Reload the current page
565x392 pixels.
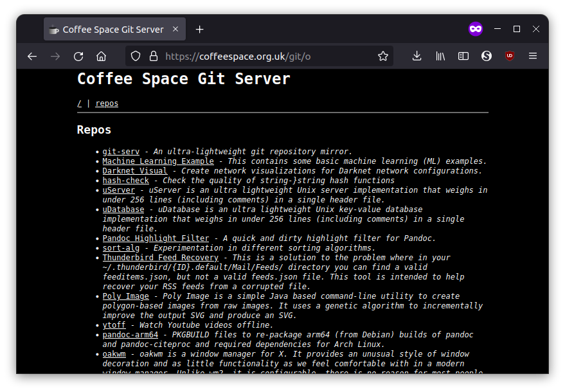78,56
